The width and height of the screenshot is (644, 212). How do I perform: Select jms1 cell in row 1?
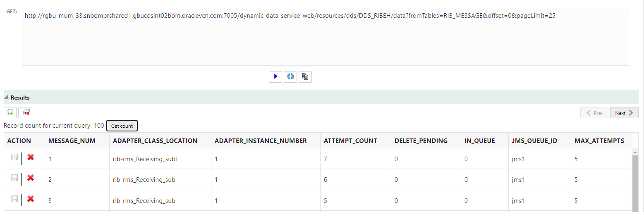click(539, 159)
